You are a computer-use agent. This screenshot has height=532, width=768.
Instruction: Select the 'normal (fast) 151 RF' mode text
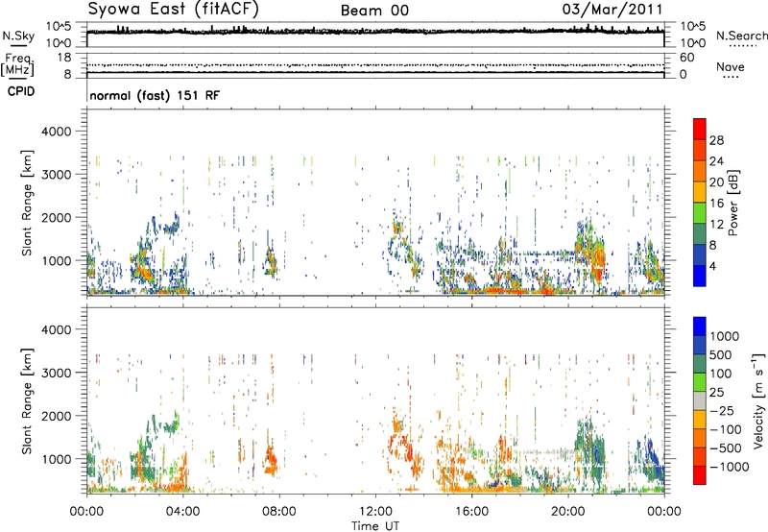click(x=155, y=95)
